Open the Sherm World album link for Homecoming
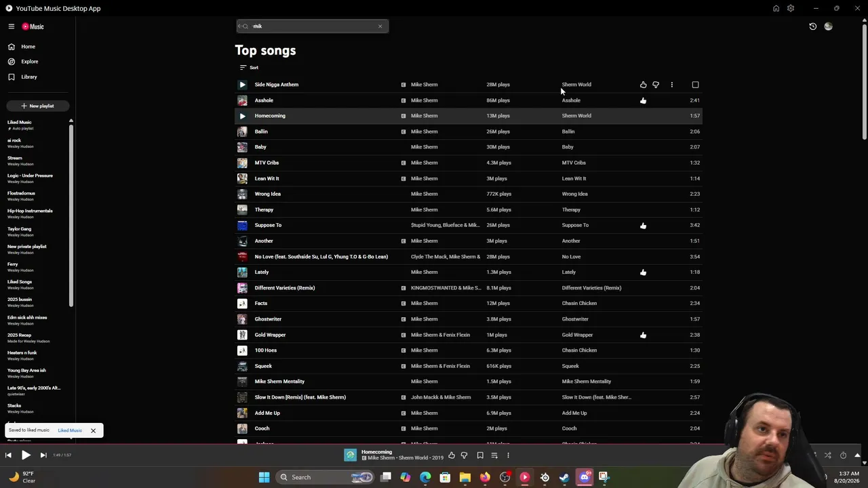868x488 pixels. click(576, 116)
